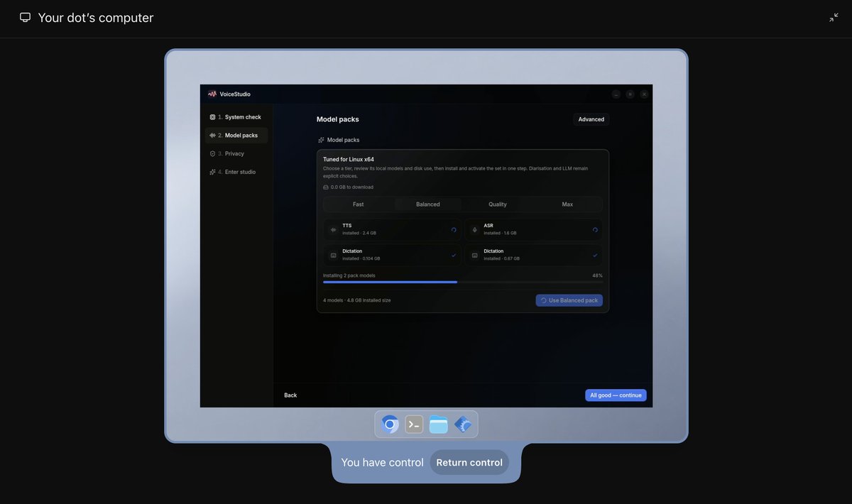The width and height of the screenshot is (852, 504).
Task: Click the ASR 'installed · 1.6 GB' text
Action: point(501,233)
